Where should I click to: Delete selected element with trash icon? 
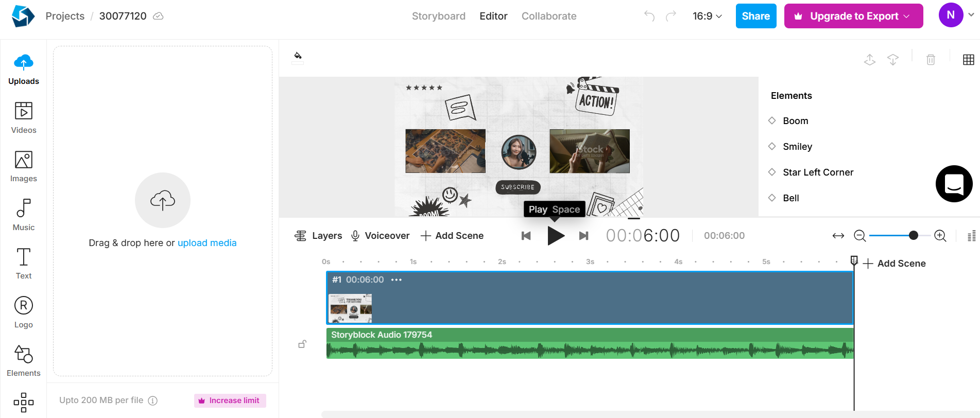pyautogui.click(x=931, y=60)
